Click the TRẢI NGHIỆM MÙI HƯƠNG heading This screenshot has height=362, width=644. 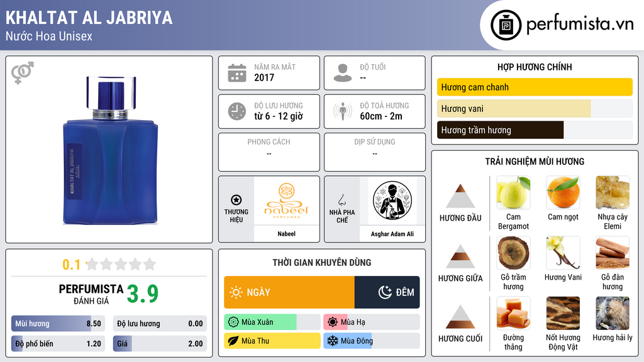[x=535, y=162]
